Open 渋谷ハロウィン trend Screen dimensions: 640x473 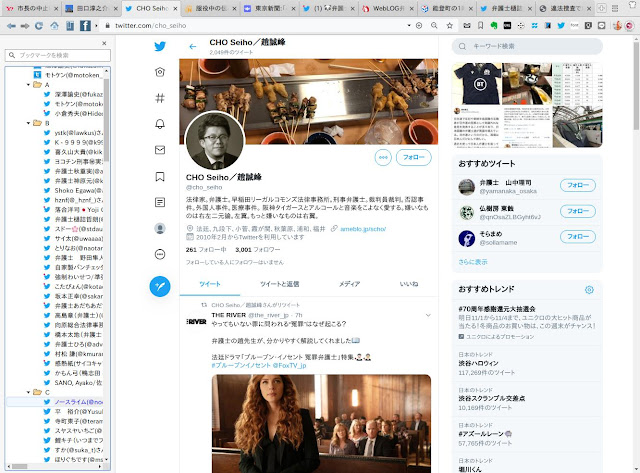click(478, 363)
